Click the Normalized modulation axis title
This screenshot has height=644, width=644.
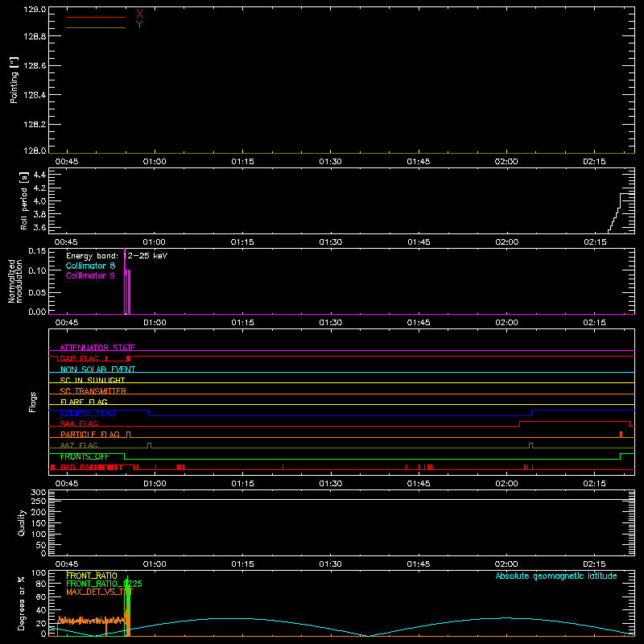click(14, 281)
